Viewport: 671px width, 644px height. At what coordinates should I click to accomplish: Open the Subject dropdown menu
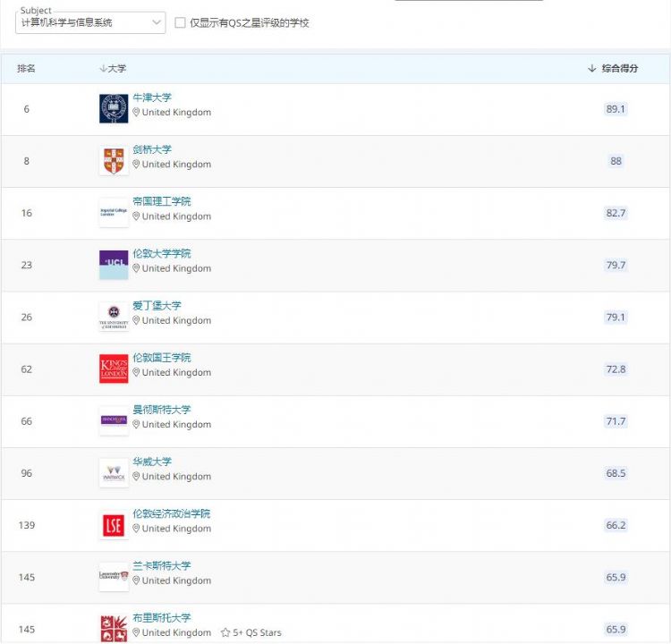click(x=90, y=22)
